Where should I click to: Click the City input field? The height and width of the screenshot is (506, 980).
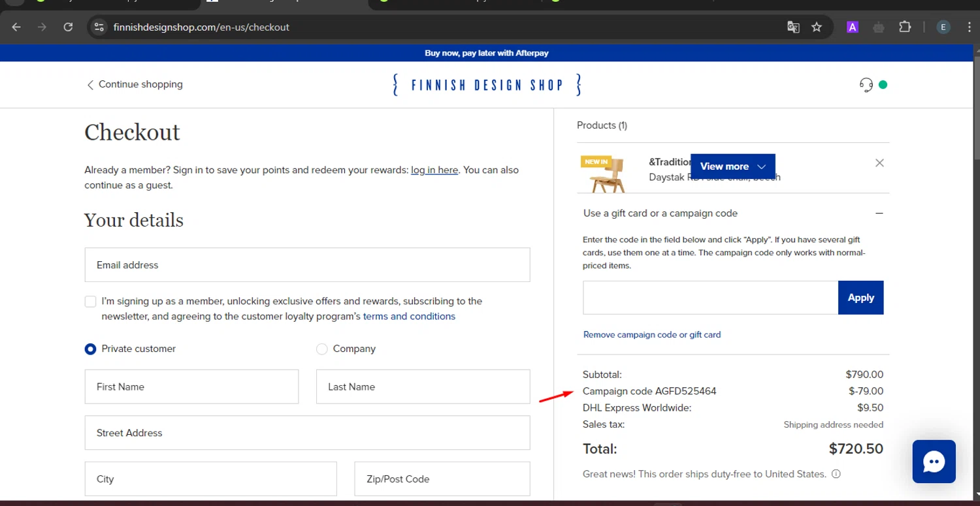[210, 479]
